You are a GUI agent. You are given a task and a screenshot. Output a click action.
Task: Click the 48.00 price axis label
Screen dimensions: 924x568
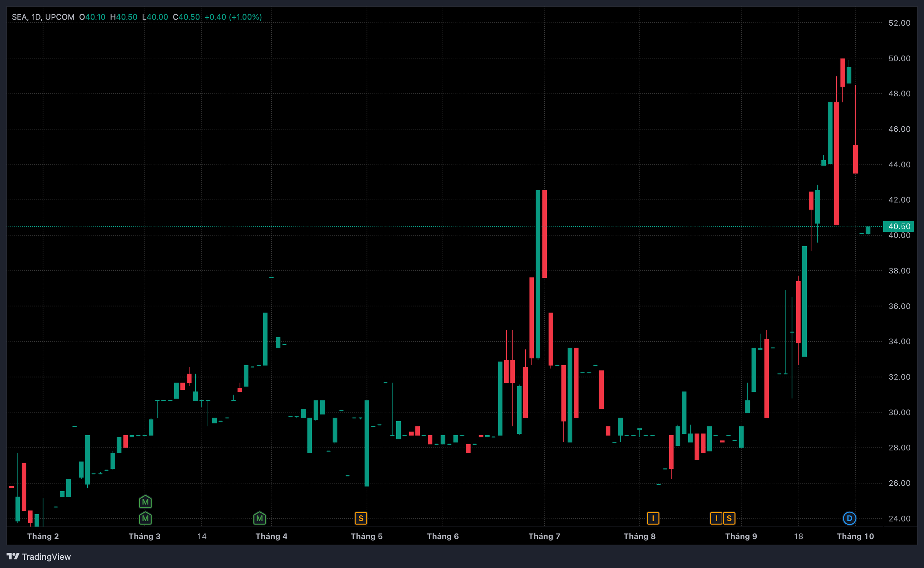click(899, 93)
